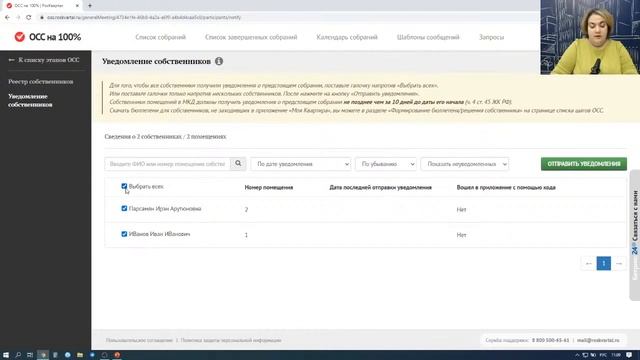Open Запросы menu
This screenshot has width=640, height=360.
click(491, 37)
